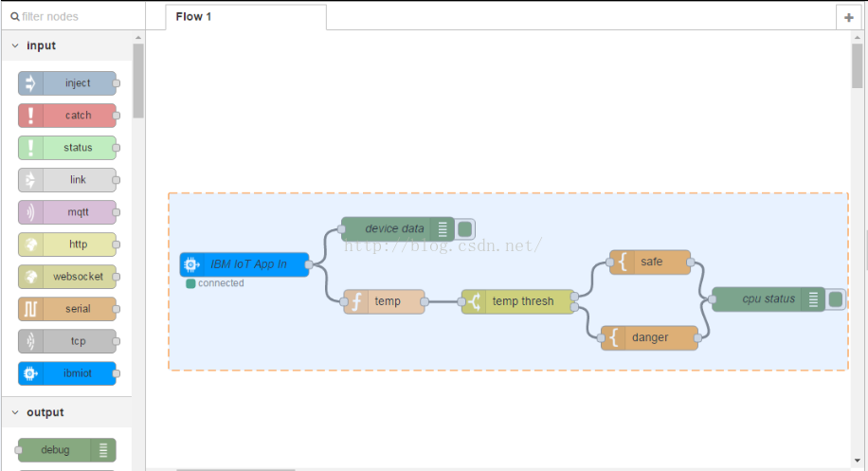Pick the catch node from palette

pyautogui.click(x=67, y=116)
